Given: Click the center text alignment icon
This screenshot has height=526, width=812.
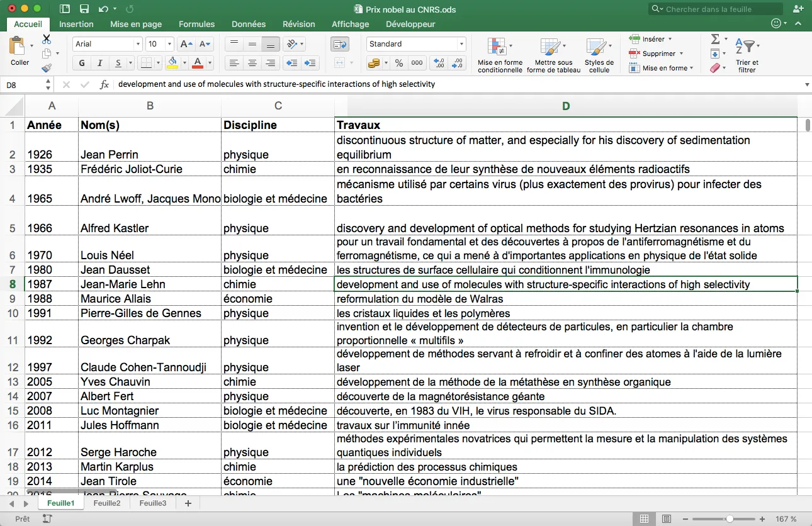Looking at the screenshot, I should tap(252, 63).
